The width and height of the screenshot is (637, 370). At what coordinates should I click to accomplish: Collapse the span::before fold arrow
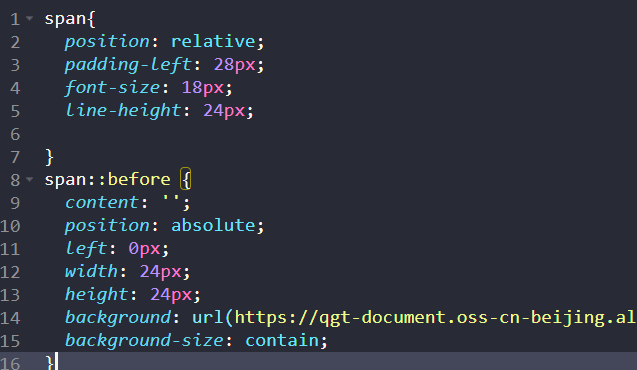click(30, 179)
